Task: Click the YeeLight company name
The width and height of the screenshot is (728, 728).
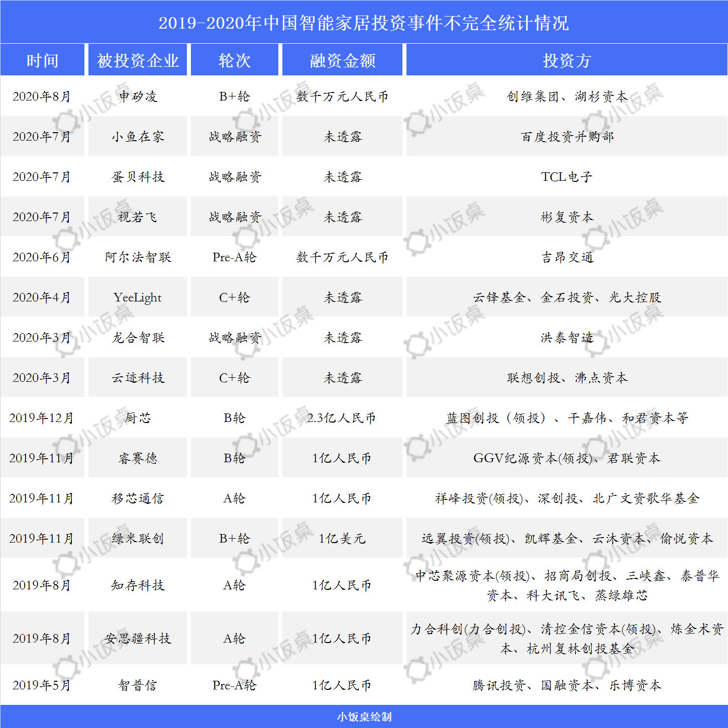Action: [137, 297]
